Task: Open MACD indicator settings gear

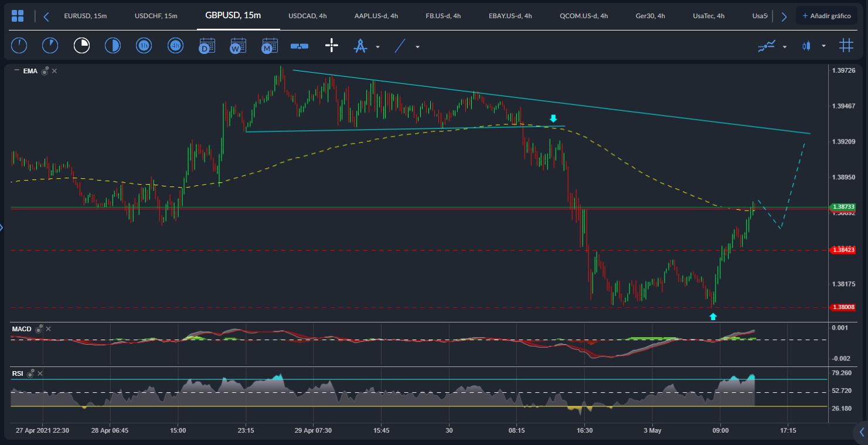Action: [39, 329]
